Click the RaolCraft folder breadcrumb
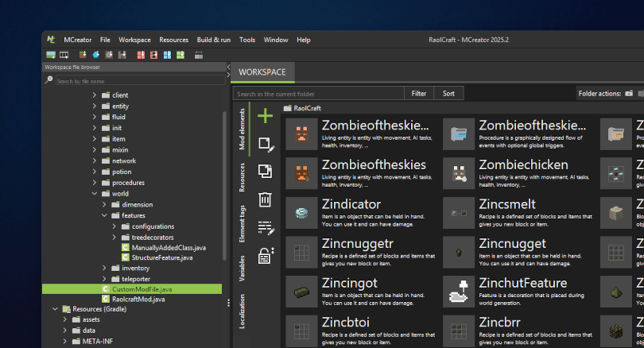This screenshot has height=348, width=644. click(303, 108)
